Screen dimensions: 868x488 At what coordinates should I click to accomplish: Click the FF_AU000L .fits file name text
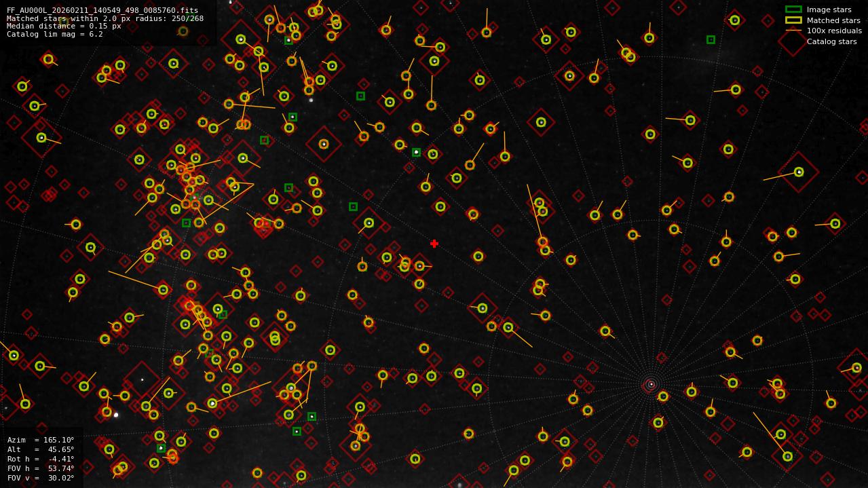coord(102,10)
